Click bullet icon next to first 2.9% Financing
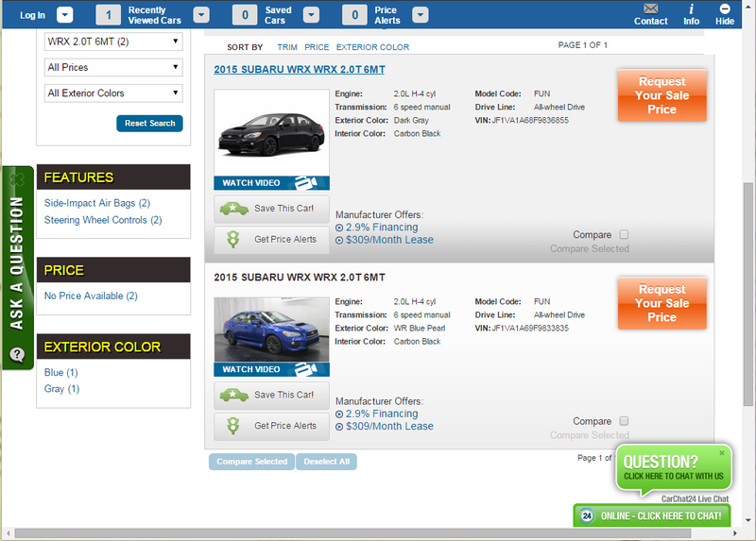This screenshot has width=756, height=541. pyautogui.click(x=339, y=228)
